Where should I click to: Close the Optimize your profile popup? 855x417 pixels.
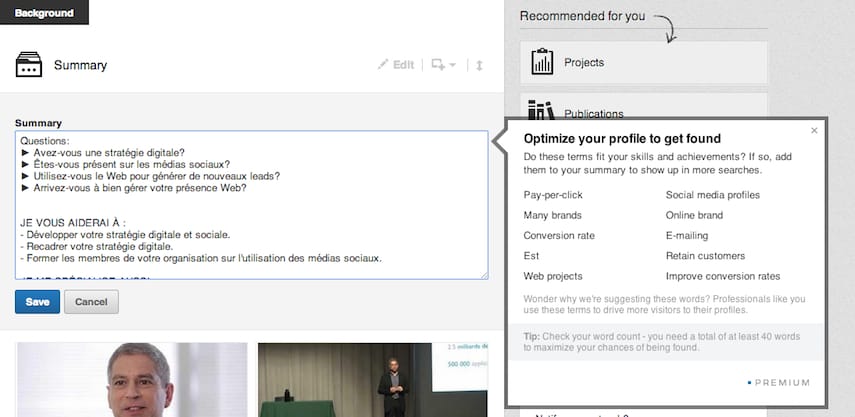tap(814, 130)
